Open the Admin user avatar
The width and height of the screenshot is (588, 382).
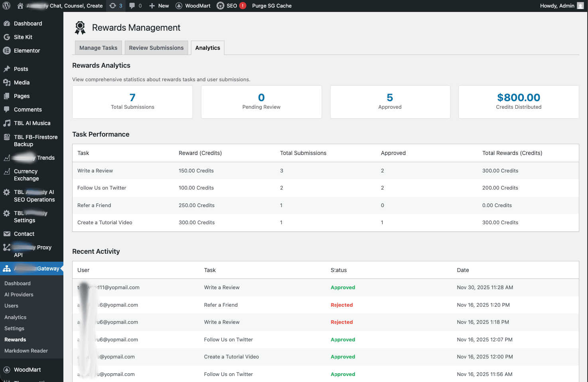[580, 6]
